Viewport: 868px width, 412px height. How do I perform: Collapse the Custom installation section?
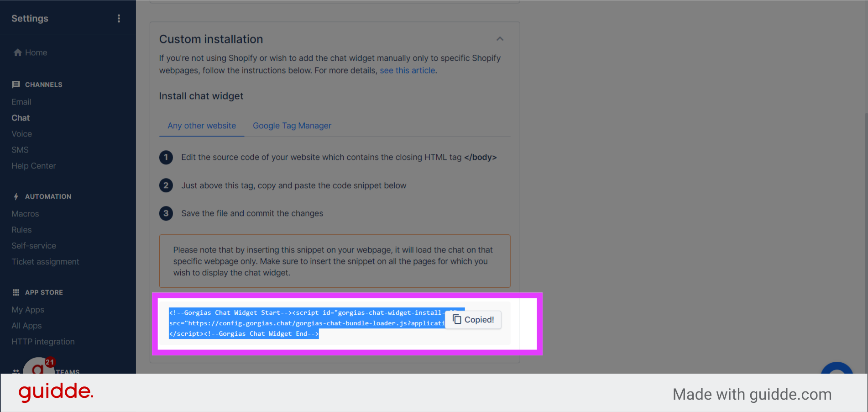[x=500, y=39]
